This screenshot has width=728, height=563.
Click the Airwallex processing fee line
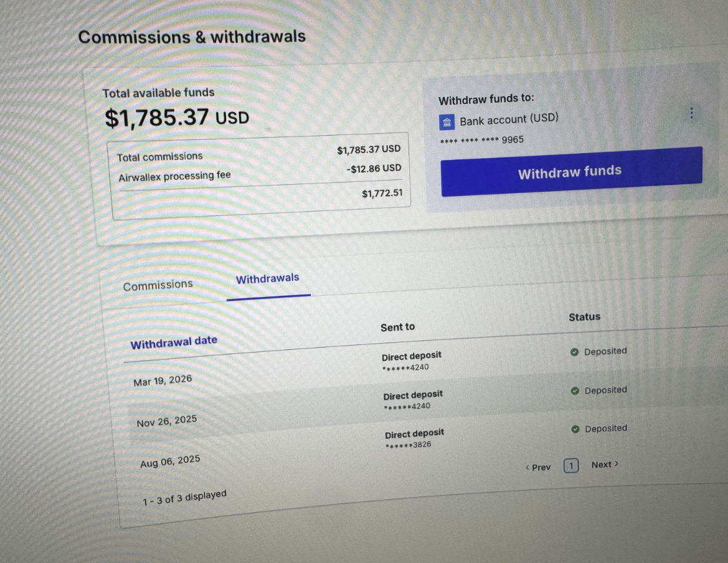pyautogui.click(x=175, y=176)
